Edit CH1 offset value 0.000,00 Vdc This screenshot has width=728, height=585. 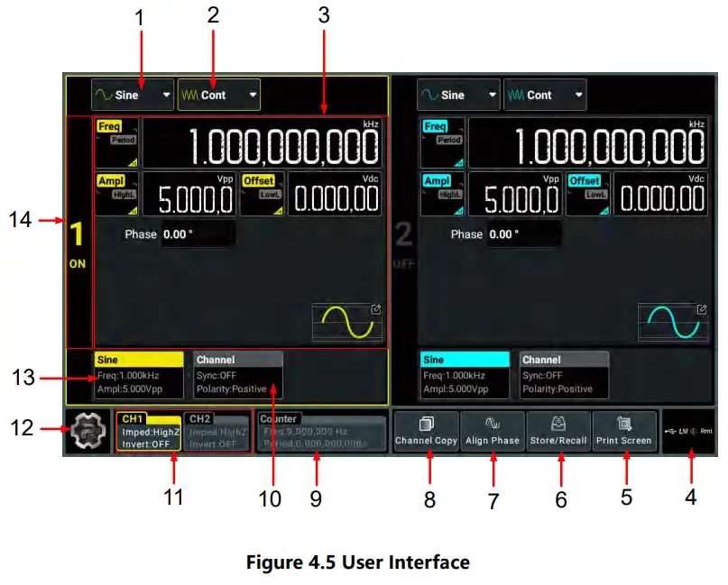(335, 194)
